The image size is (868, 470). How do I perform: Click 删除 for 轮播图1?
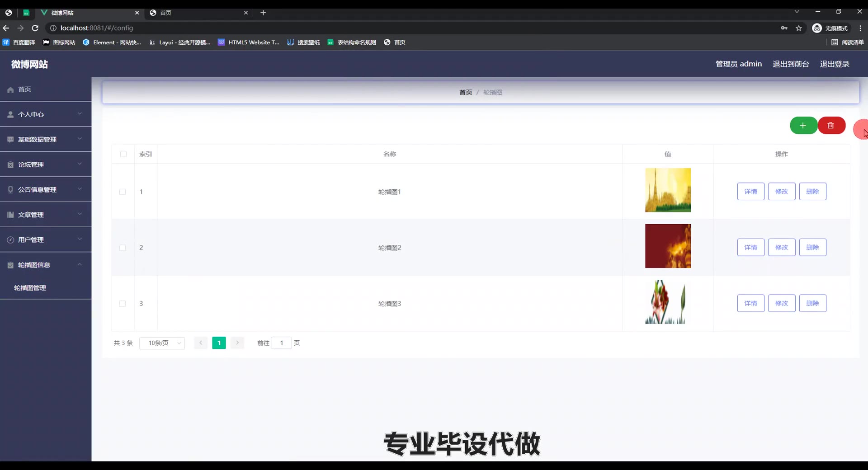point(813,192)
